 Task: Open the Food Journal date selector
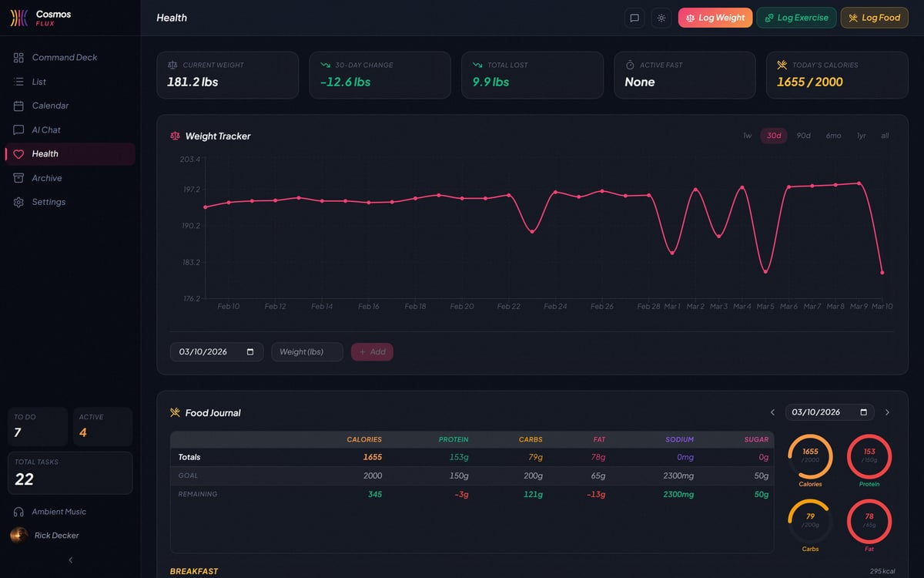[x=865, y=412]
